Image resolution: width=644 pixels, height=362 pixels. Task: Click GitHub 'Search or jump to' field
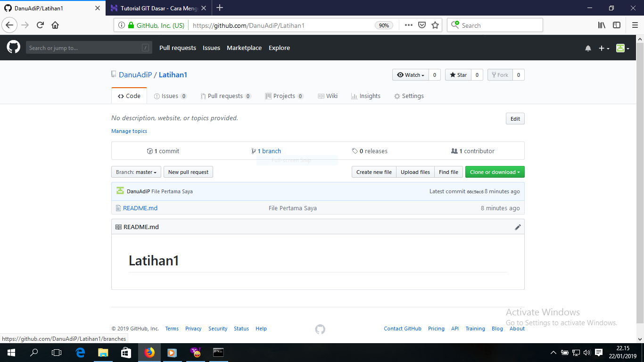(x=89, y=48)
